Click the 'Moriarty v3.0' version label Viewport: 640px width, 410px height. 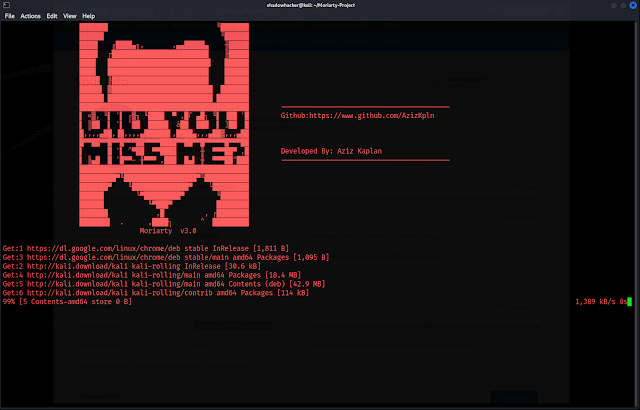coord(168,231)
